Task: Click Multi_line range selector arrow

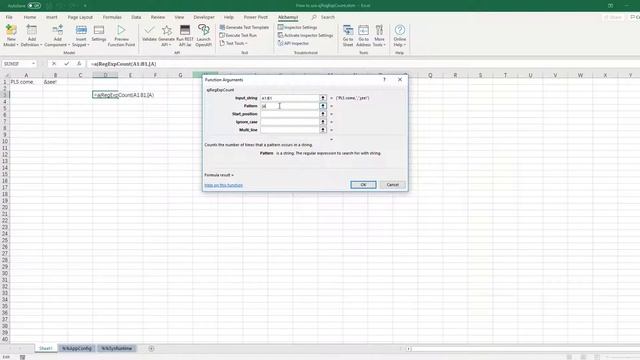Action: tap(323, 130)
